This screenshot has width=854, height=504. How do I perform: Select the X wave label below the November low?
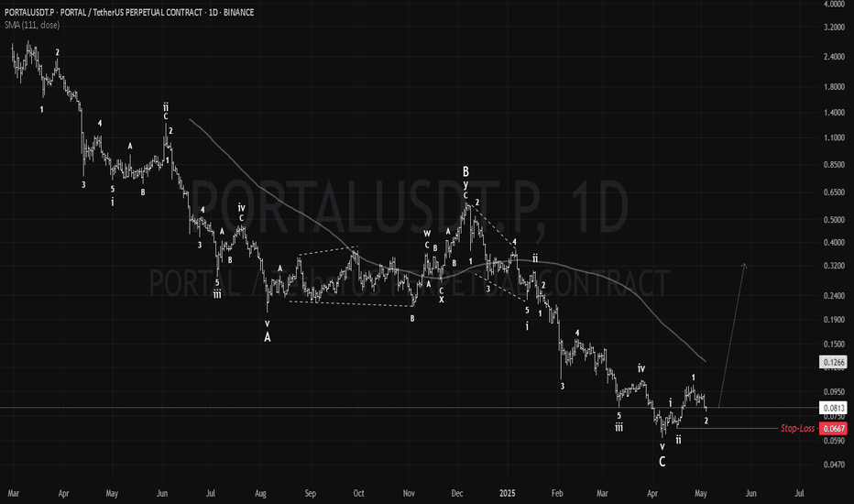click(441, 300)
